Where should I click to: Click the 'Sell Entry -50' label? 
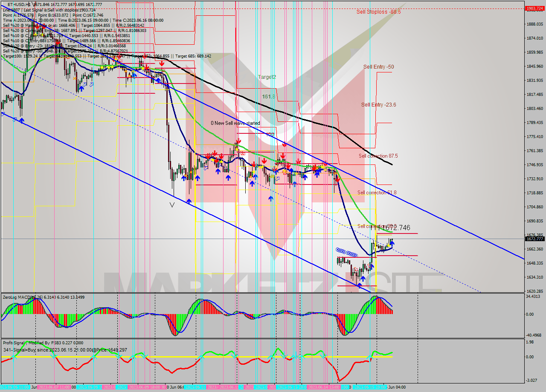(x=378, y=67)
